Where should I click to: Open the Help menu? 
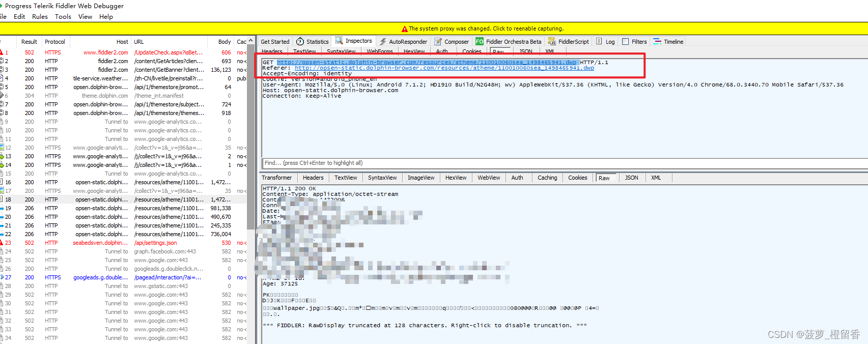pos(106,17)
